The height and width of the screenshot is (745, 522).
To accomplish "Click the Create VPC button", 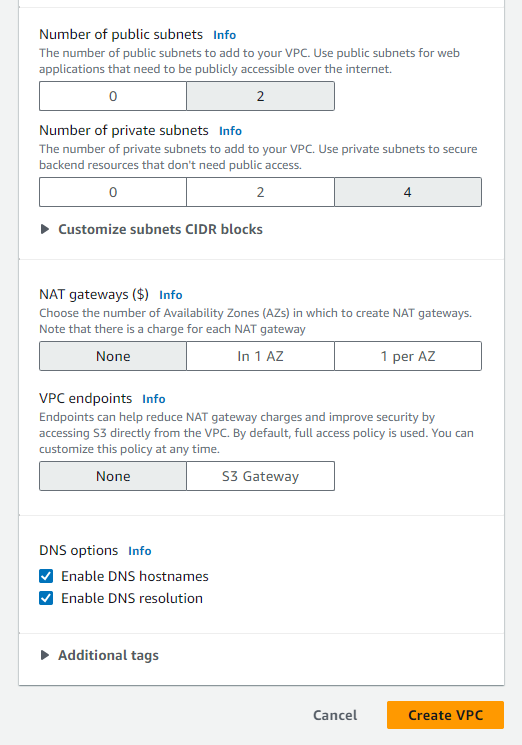I will pos(445,715).
